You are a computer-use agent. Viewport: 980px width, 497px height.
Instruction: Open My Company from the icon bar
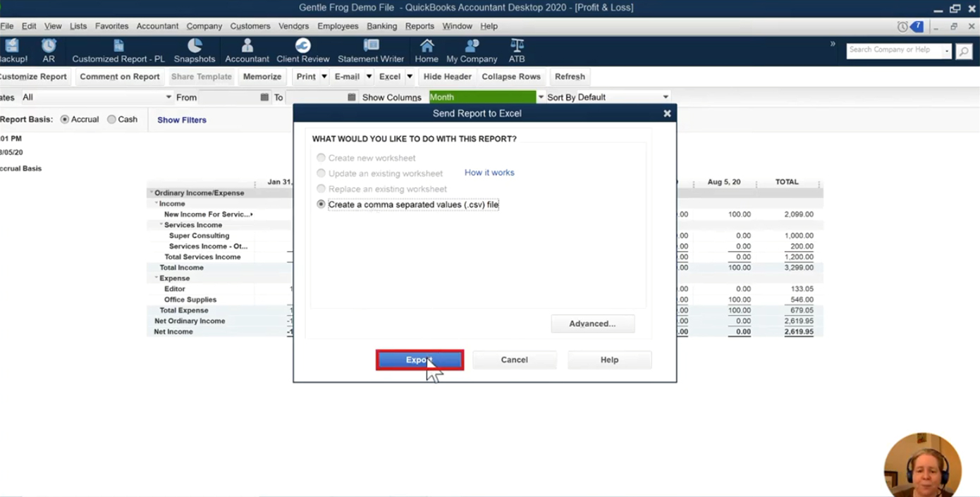point(472,51)
